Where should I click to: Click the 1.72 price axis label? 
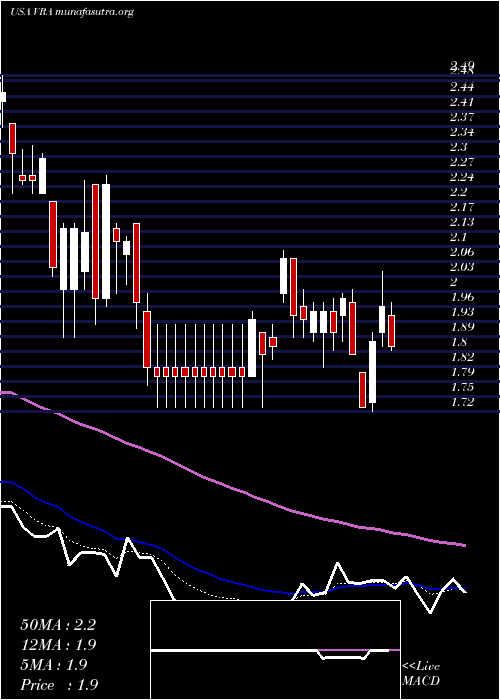pyautogui.click(x=462, y=402)
